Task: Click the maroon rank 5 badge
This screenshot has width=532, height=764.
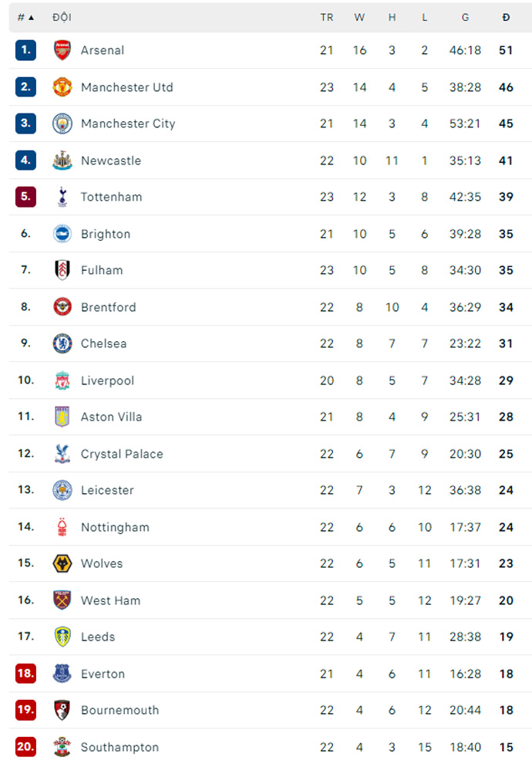Action: pos(25,197)
